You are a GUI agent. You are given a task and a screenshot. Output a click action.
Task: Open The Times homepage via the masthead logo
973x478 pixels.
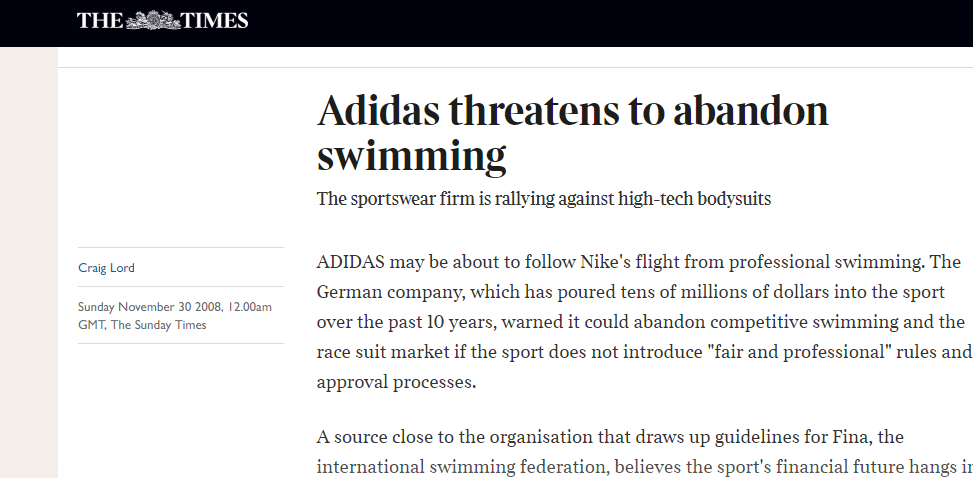pos(163,20)
